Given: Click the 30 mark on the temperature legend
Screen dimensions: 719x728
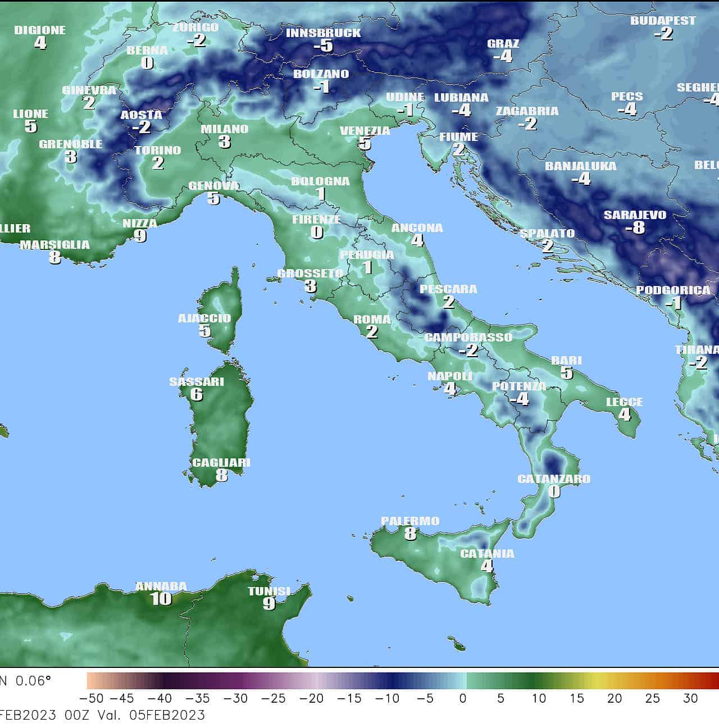Looking at the screenshot, I should pyautogui.click(x=690, y=698).
